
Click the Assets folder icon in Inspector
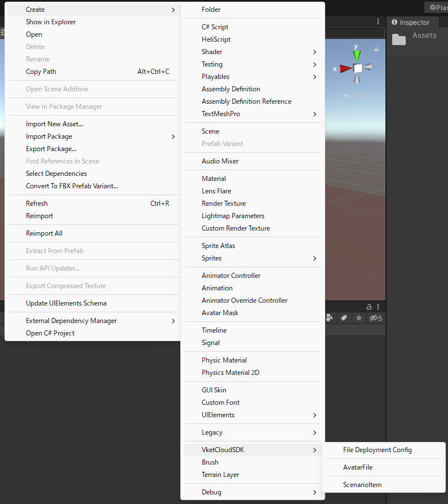pos(399,39)
